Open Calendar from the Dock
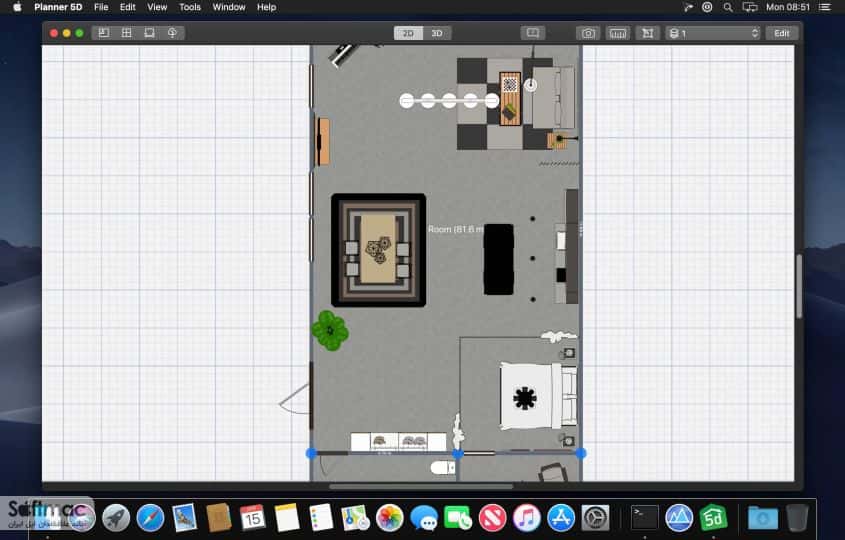 coord(252,517)
